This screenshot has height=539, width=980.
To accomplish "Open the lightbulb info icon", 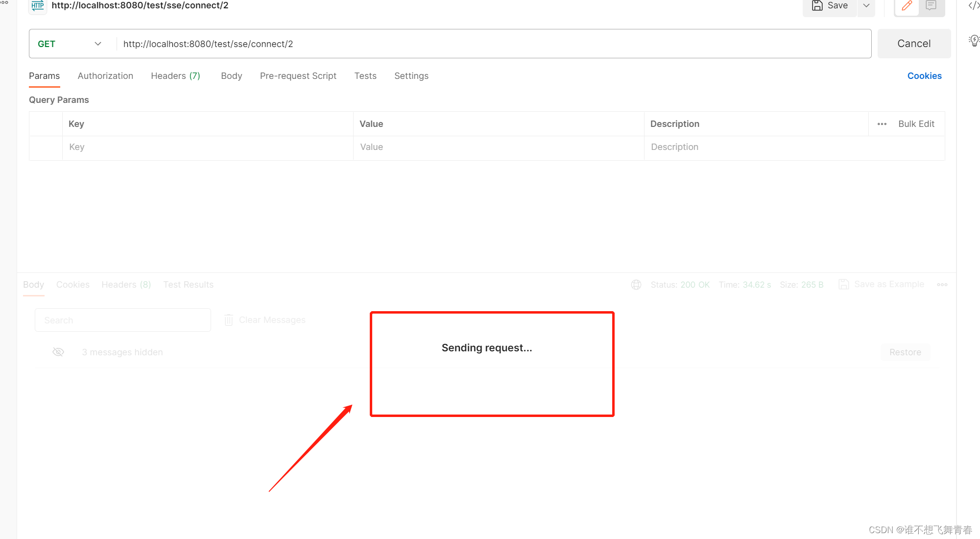I will click(x=974, y=40).
